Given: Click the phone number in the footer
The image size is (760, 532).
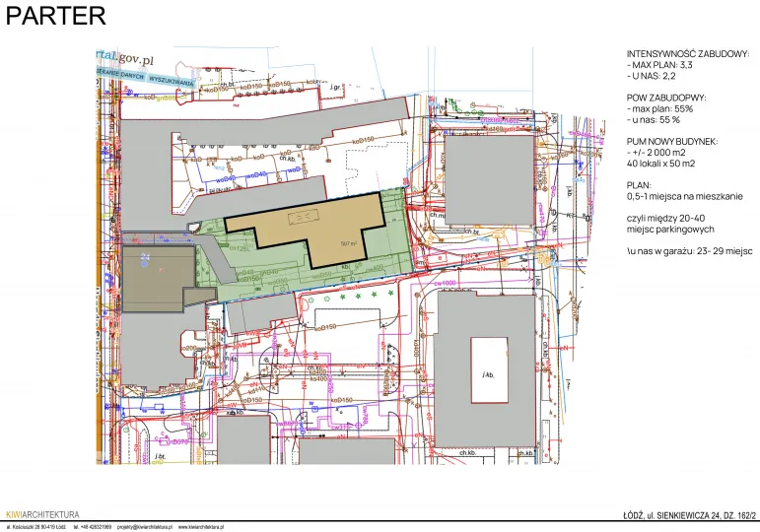Looking at the screenshot, I should (x=93, y=527).
